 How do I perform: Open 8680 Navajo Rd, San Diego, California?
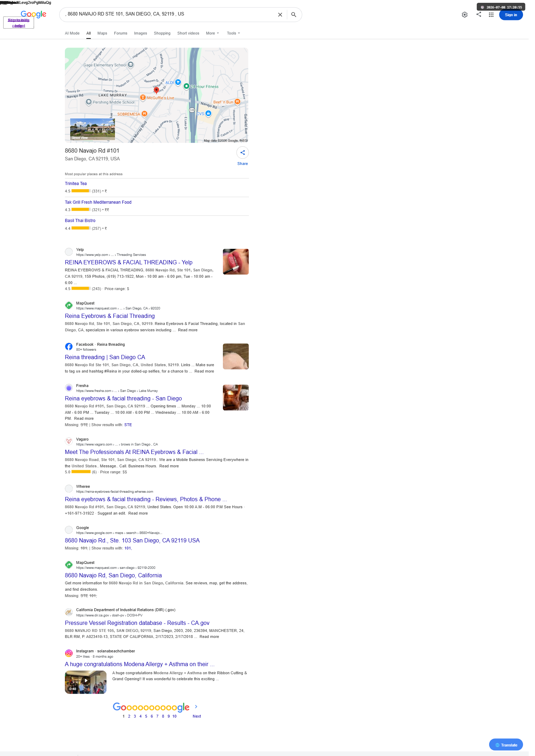[113, 575]
